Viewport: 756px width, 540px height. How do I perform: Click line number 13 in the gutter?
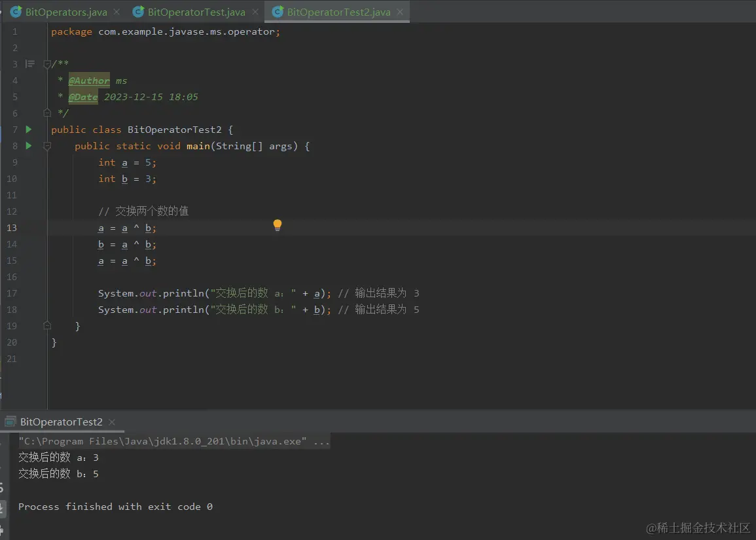[x=12, y=228]
